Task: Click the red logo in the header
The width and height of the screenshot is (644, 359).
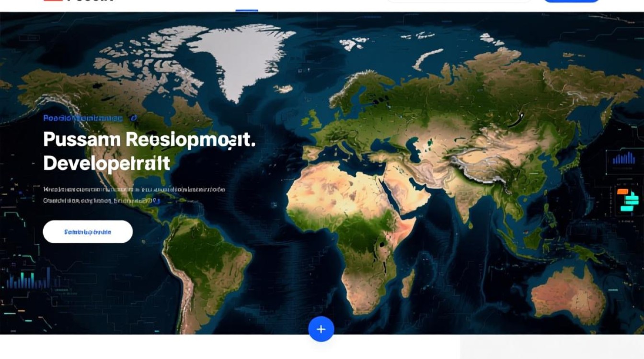Action: (53, 0)
